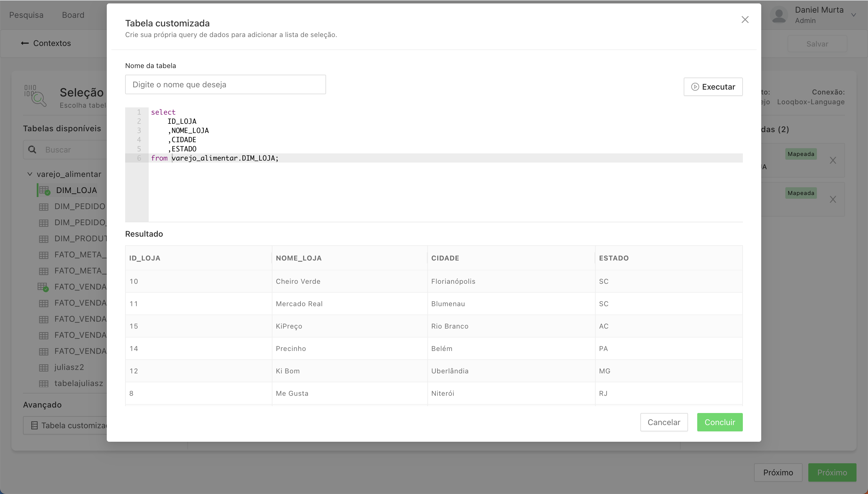Remove the second Mapeada table with X
Image resolution: width=868 pixels, height=494 pixels.
point(833,199)
